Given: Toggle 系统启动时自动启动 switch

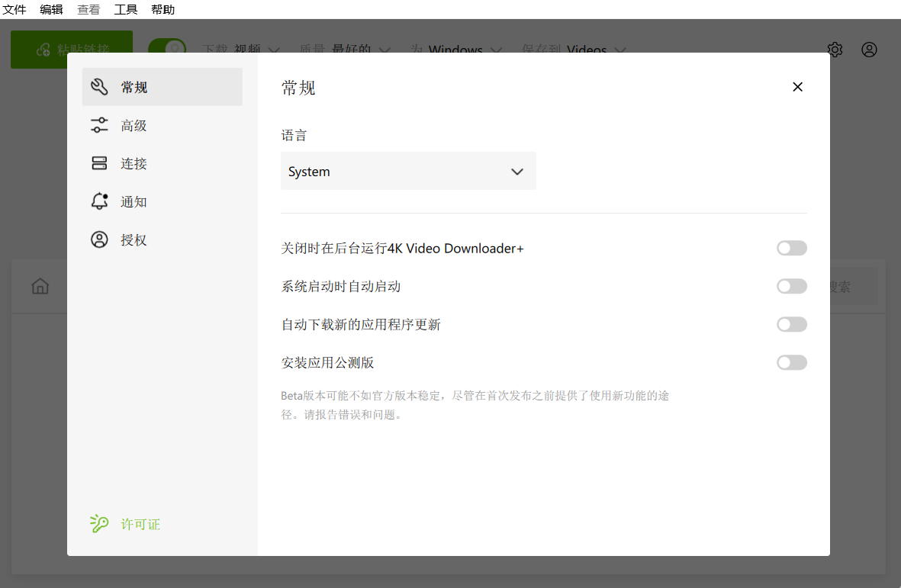Looking at the screenshot, I should (x=792, y=286).
